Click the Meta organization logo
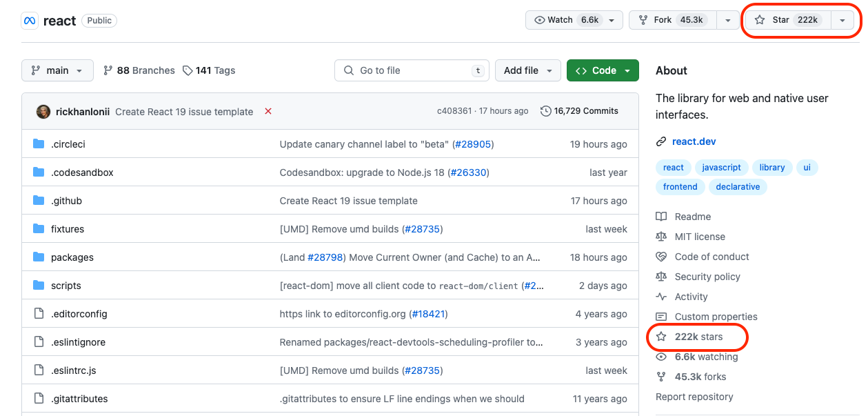868x416 pixels. [x=30, y=21]
